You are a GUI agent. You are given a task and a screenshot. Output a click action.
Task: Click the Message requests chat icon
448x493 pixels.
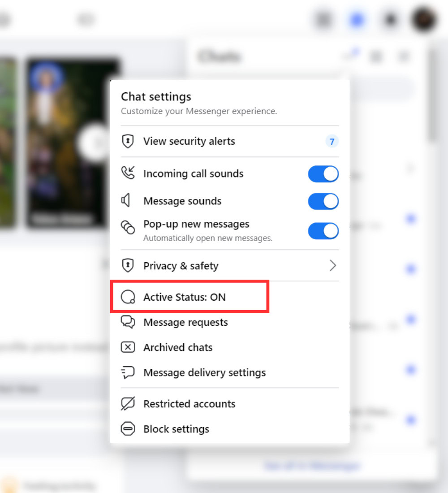point(128,322)
